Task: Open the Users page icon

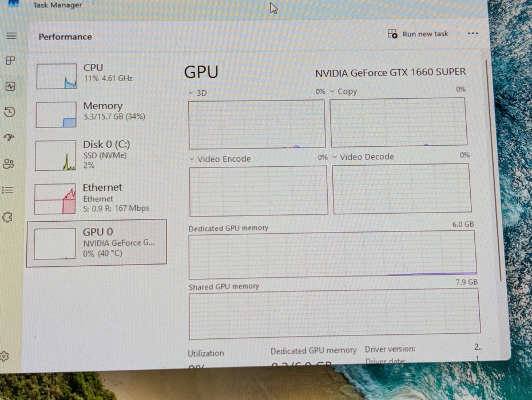Action: pos(9,164)
